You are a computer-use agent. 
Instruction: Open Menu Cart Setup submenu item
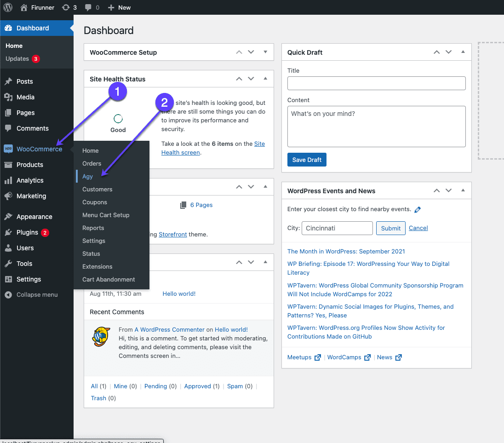(106, 215)
